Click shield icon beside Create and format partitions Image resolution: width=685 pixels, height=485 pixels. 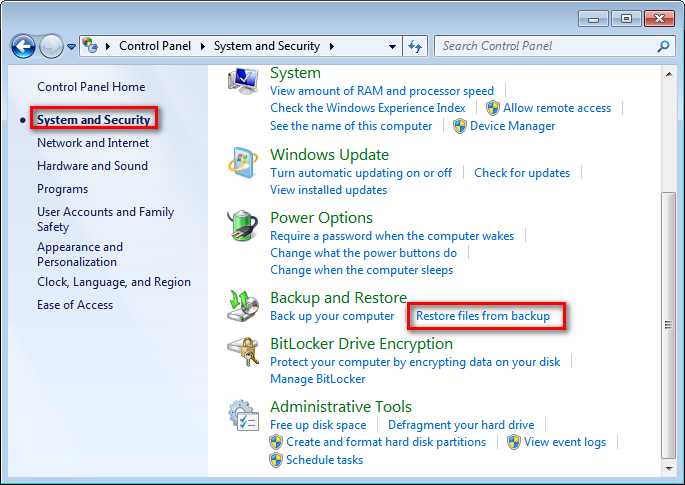(276, 442)
